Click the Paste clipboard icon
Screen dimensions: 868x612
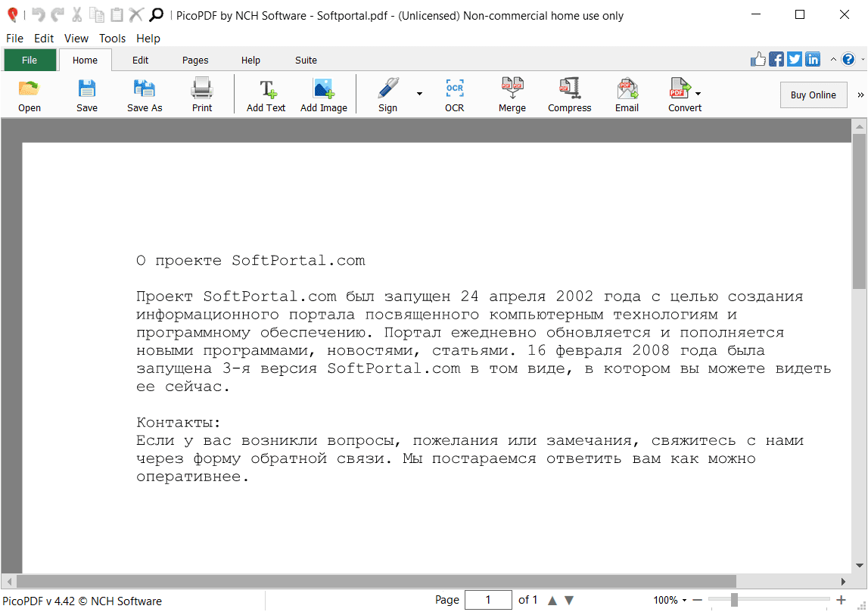117,14
